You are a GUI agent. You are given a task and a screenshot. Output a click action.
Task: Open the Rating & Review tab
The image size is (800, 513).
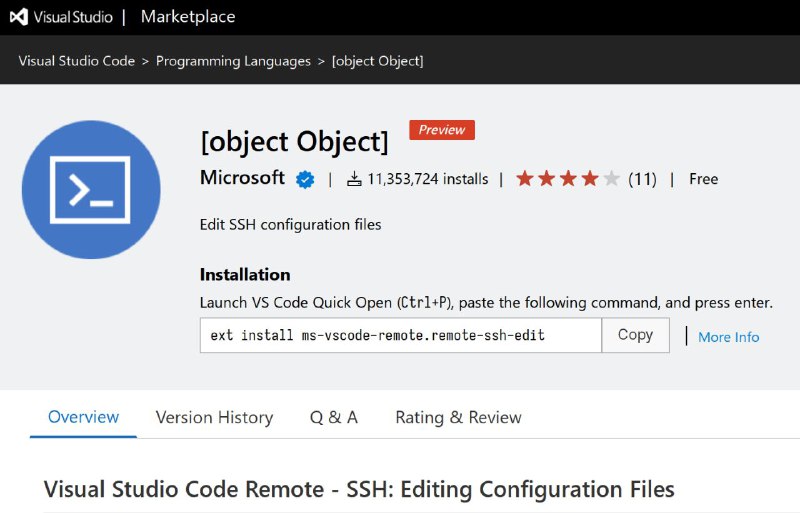(458, 418)
